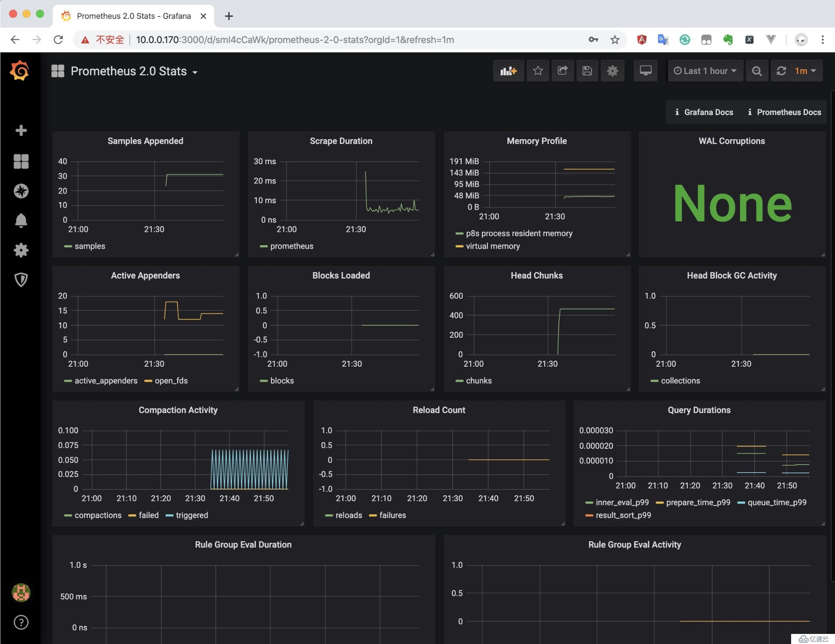Open the Google Translate extension
The width and height of the screenshot is (835, 644).
tap(663, 39)
